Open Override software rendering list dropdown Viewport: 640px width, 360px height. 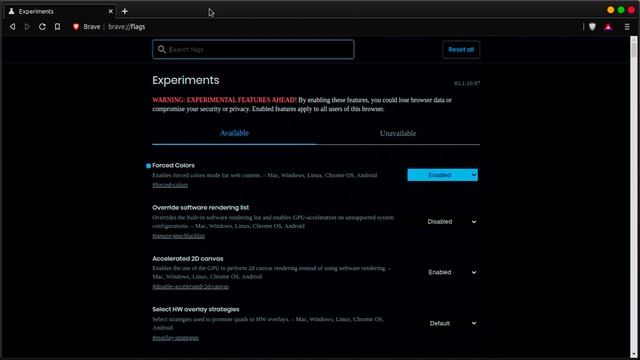442,222
